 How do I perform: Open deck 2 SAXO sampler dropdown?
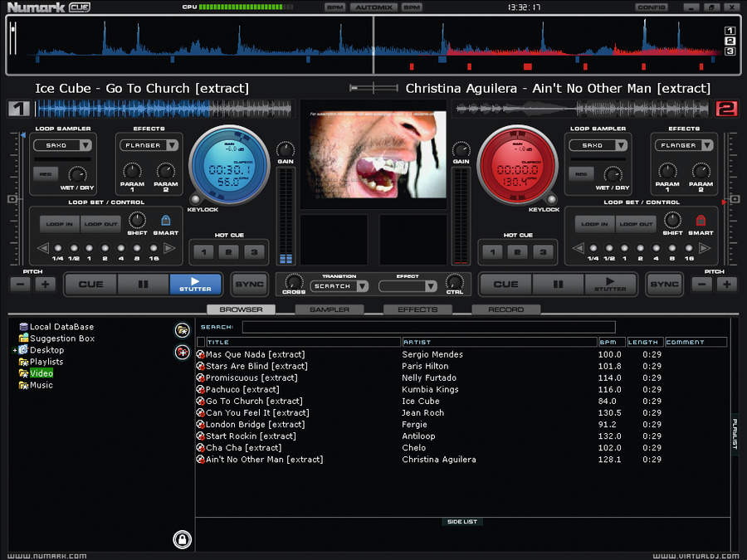[x=621, y=145]
